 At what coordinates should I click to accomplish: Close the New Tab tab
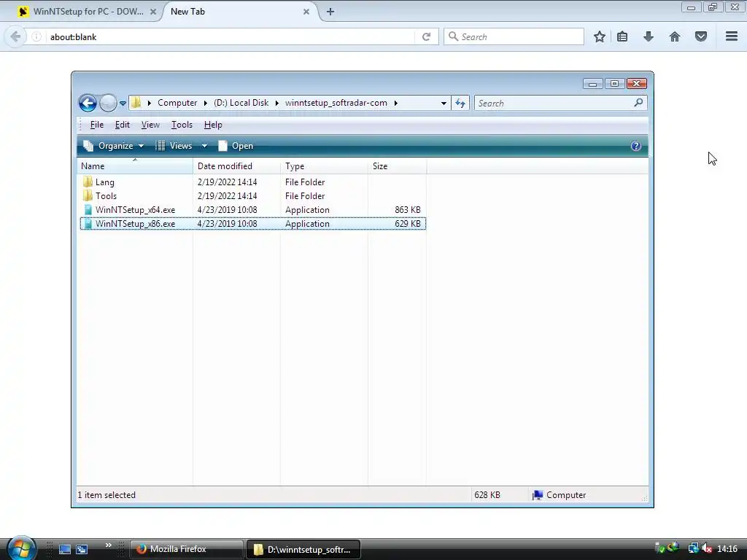coord(306,12)
